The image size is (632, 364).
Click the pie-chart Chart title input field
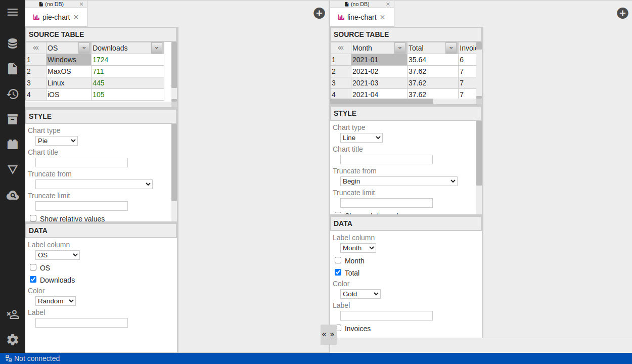click(x=81, y=163)
